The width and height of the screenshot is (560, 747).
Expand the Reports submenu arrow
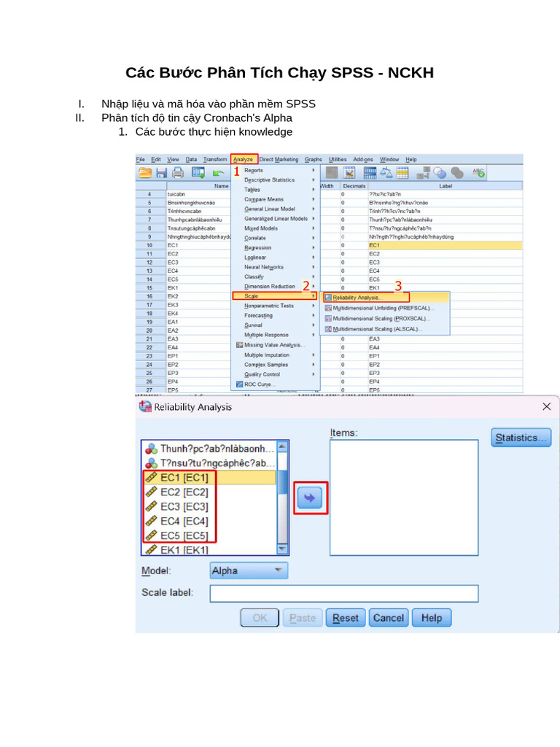coord(314,170)
